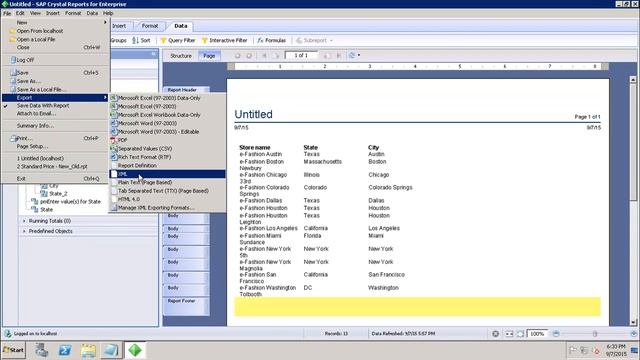Click the Start button
The height and width of the screenshot is (360, 640).
tap(13, 350)
